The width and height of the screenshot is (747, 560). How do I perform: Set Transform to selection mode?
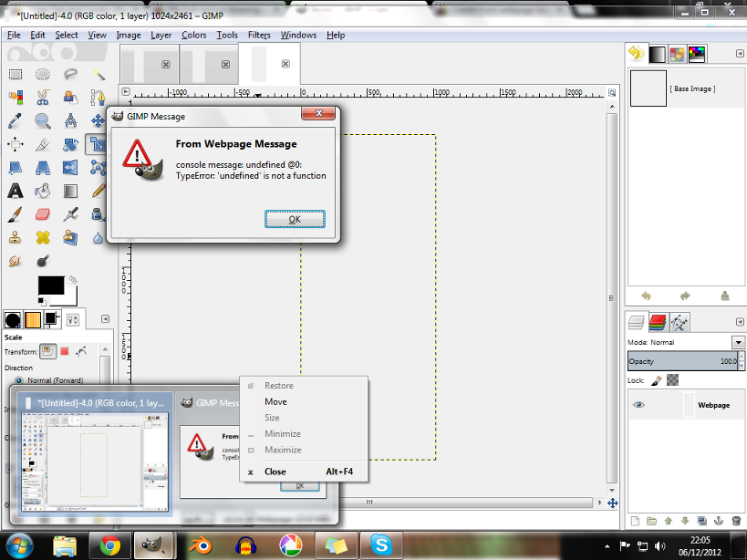(x=65, y=351)
